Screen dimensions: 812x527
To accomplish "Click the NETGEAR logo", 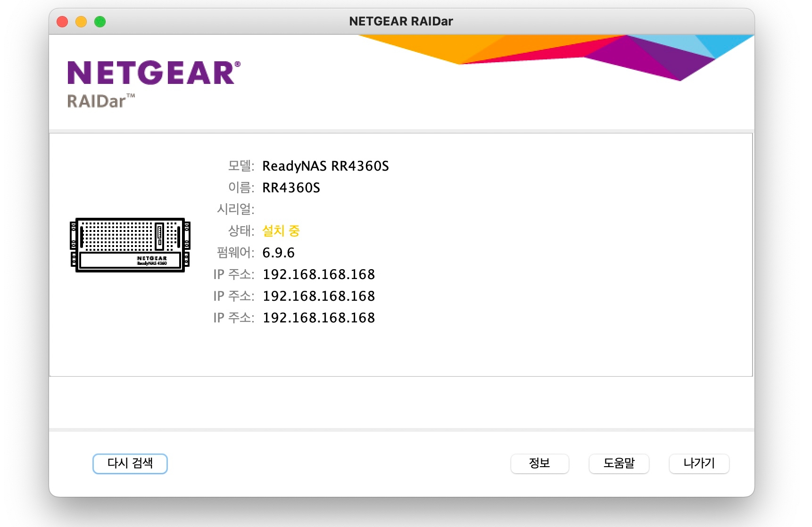I will [x=154, y=73].
